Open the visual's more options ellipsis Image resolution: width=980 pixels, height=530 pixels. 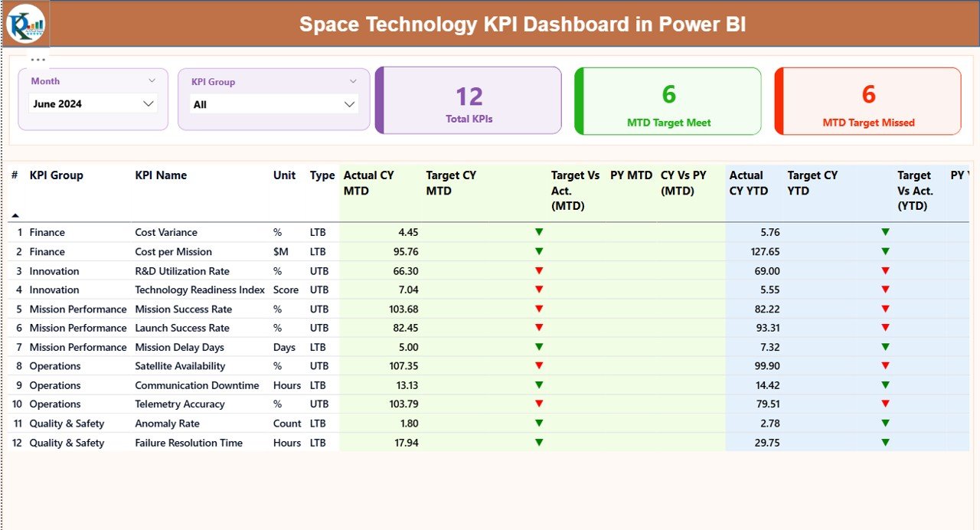coord(38,58)
